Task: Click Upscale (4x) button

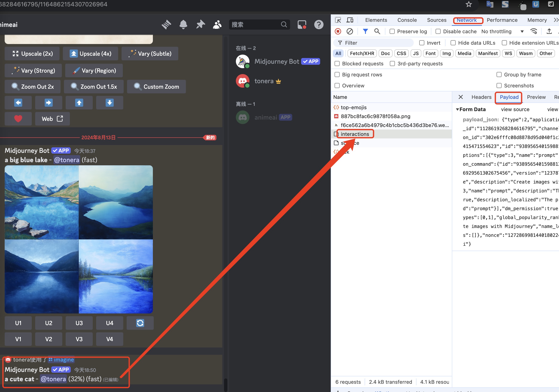Action: tap(91, 54)
